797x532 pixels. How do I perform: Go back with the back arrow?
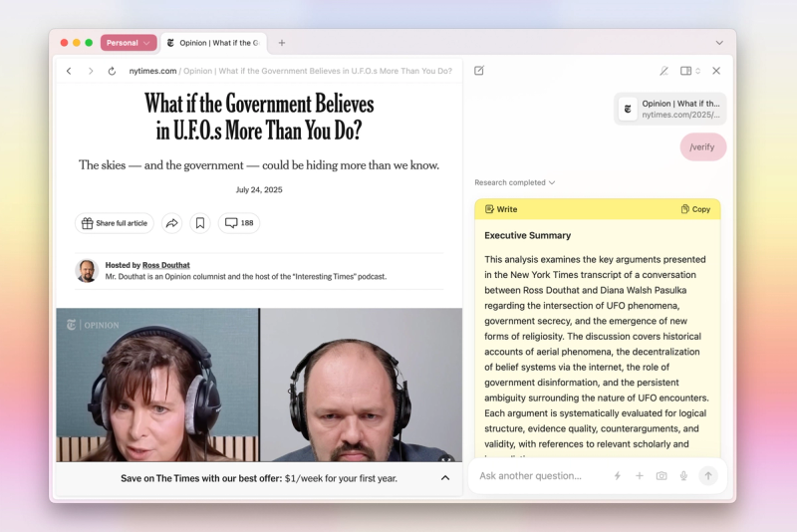click(69, 71)
